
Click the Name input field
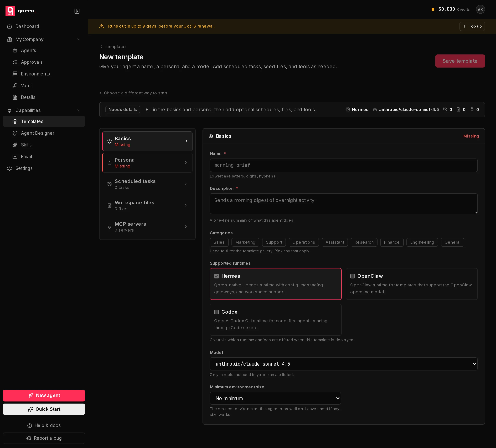[x=344, y=165]
